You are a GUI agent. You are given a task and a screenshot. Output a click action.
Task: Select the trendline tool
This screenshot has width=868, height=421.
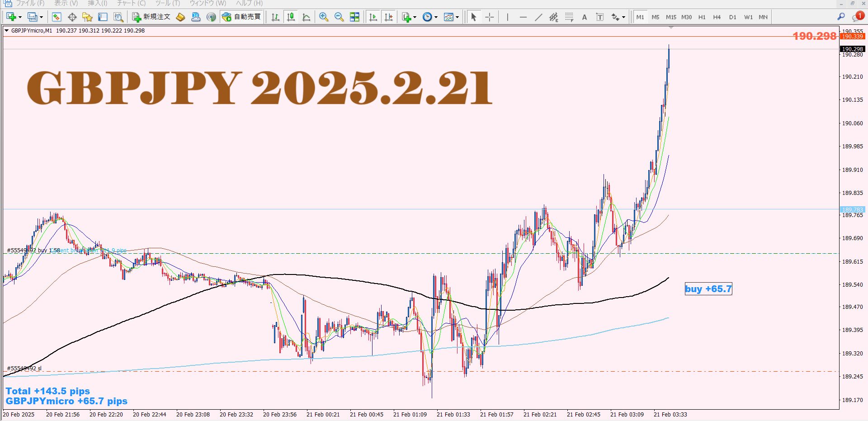538,17
